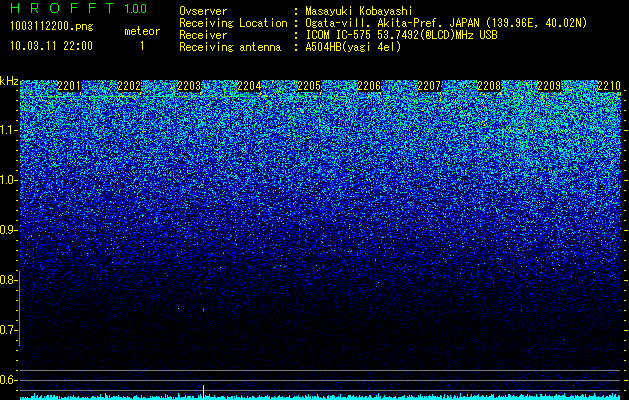Click the 2207 time marker
Screen dimensions: 629x400
tap(429, 86)
